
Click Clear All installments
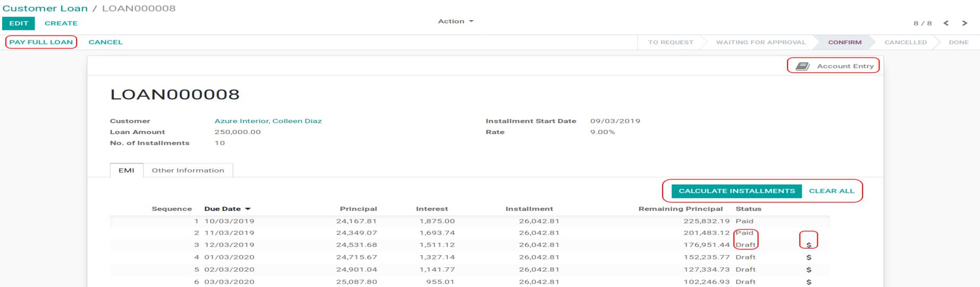click(831, 191)
